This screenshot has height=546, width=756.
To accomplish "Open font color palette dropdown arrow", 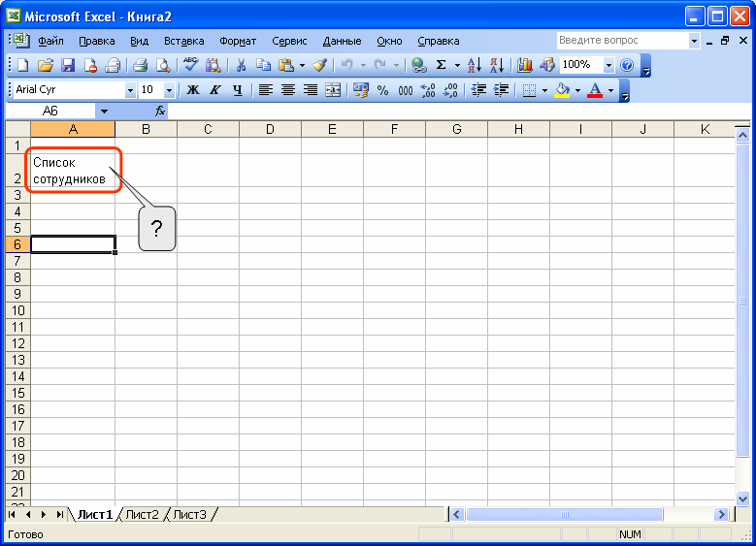I will pos(610,90).
